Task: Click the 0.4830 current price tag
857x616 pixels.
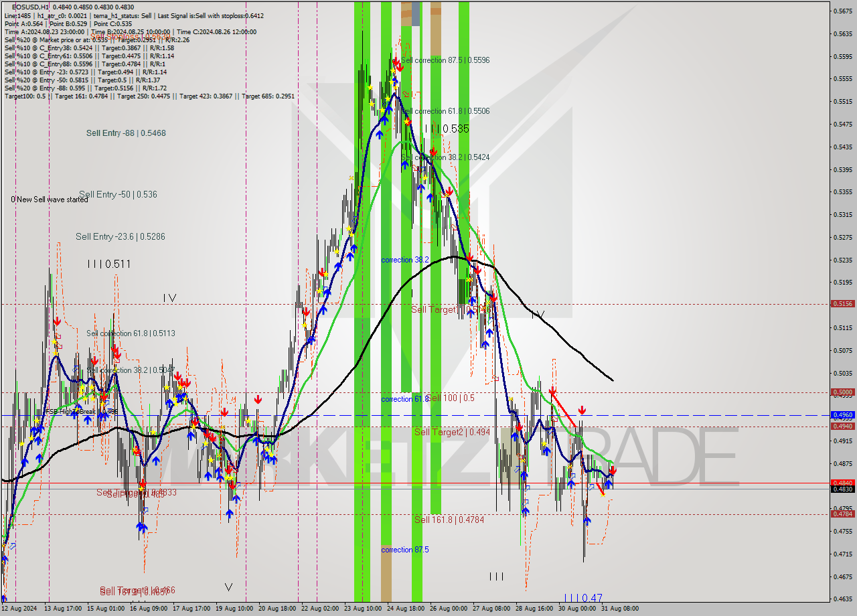Action: (x=842, y=489)
